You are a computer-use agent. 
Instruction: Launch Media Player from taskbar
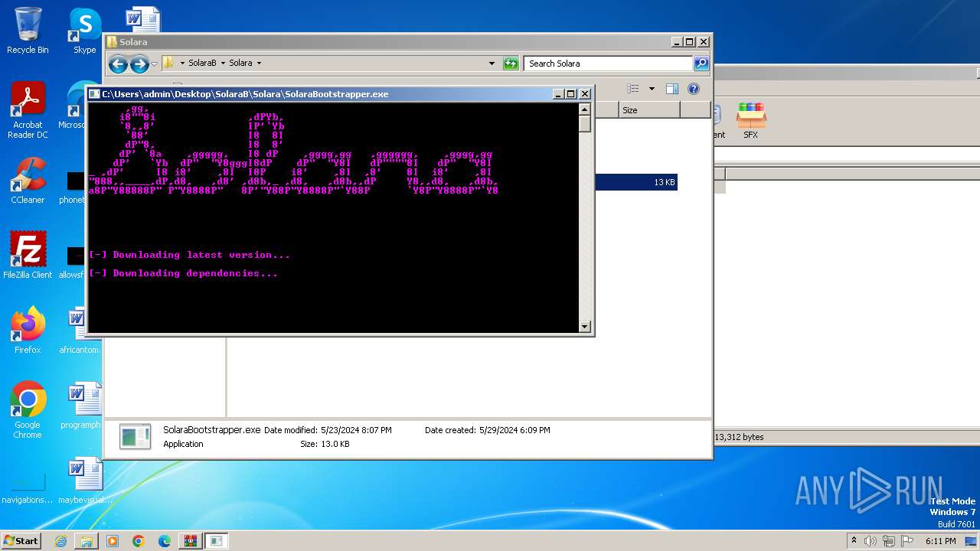coord(113,541)
